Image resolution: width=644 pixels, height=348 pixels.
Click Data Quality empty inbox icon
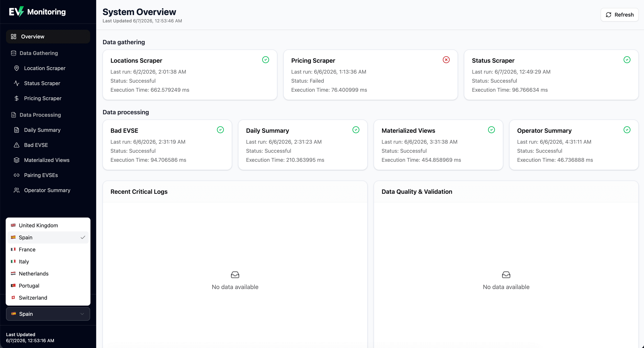pyautogui.click(x=506, y=275)
